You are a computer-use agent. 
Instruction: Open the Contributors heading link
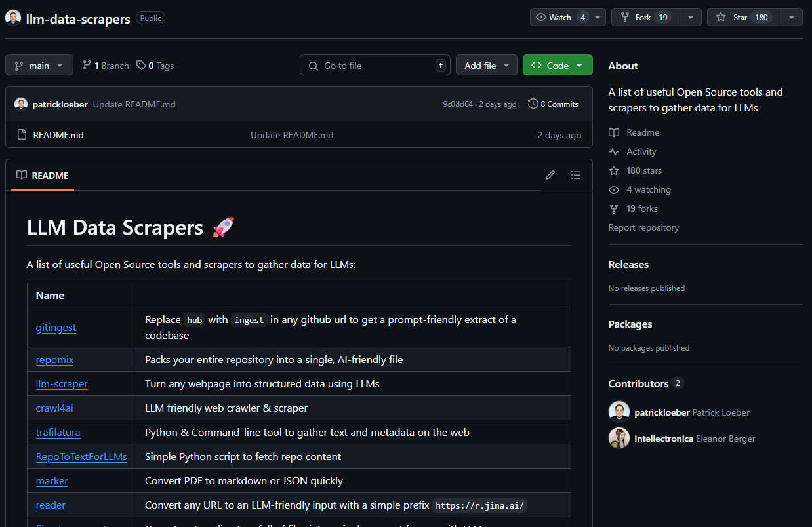point(646,383)
